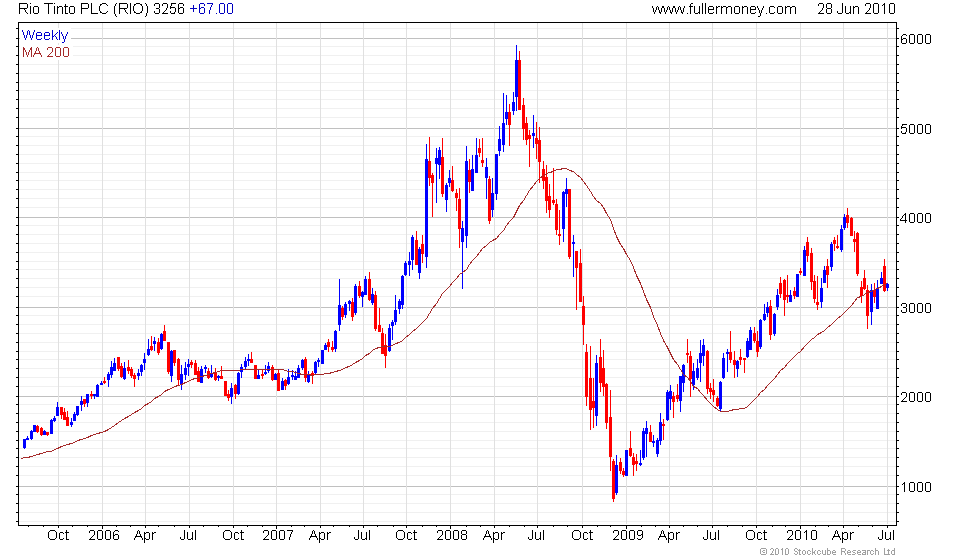
Task: Click the 2000 price axis label
Action: (x=916, y=397)
